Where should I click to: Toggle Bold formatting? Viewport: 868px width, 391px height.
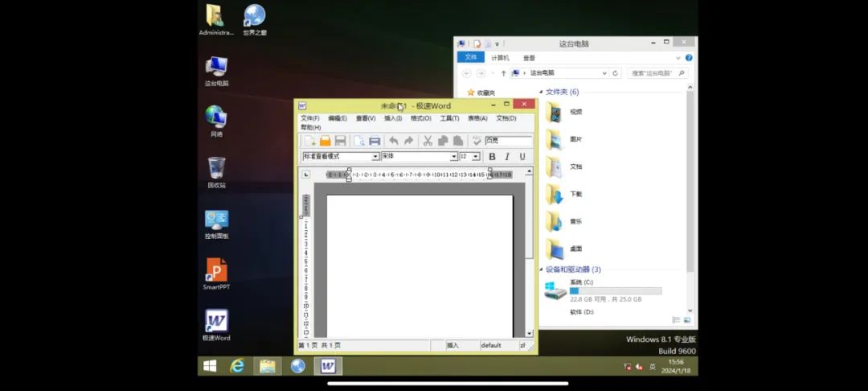click(x=492, y=157)
